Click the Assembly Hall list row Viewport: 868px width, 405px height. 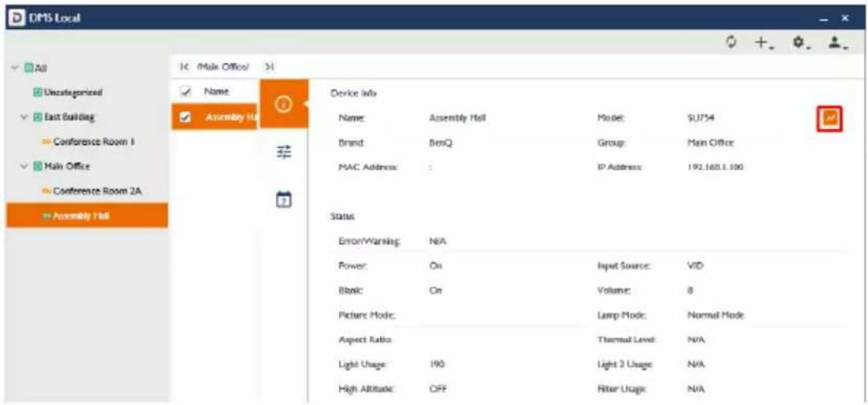[x=216, y=117]
